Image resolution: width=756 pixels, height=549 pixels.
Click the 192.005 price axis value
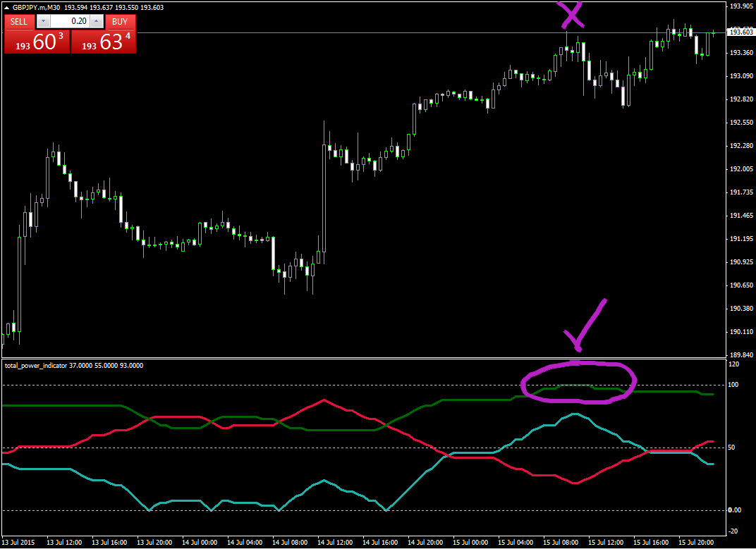click(x=741, y=169)
